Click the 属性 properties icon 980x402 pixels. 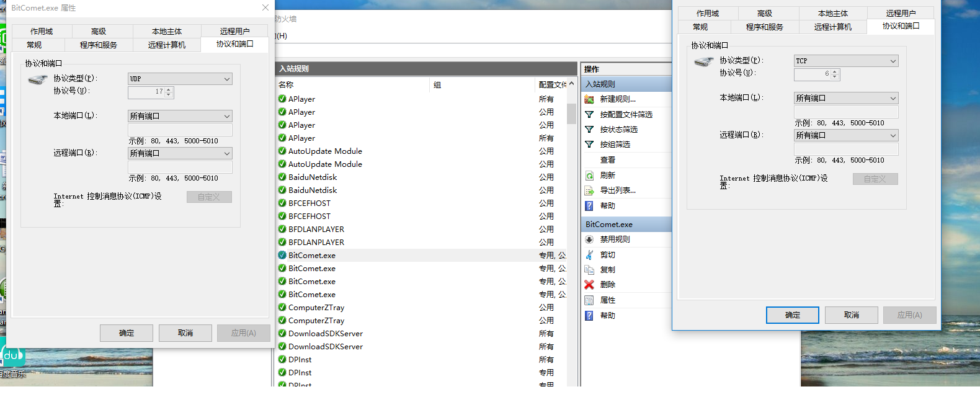pos(589,300)
